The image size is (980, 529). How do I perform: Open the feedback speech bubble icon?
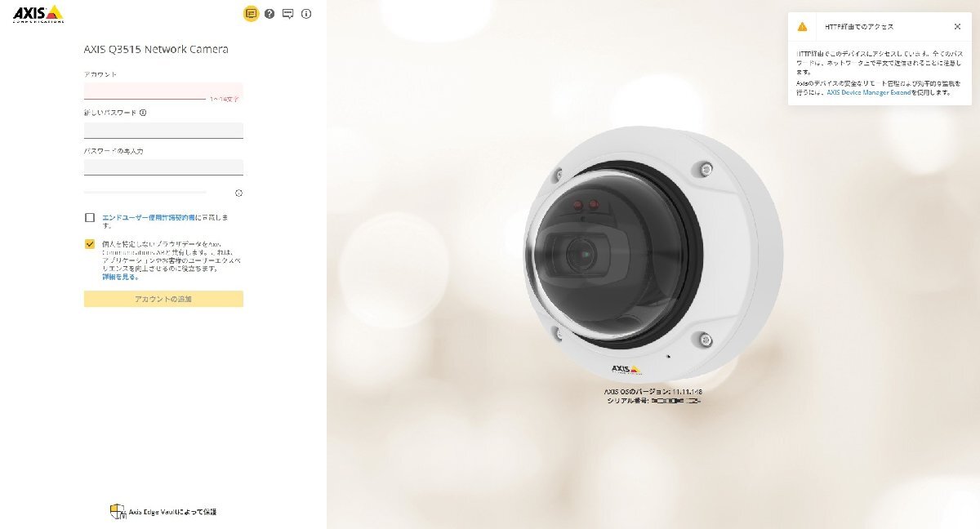coord(288,14)
